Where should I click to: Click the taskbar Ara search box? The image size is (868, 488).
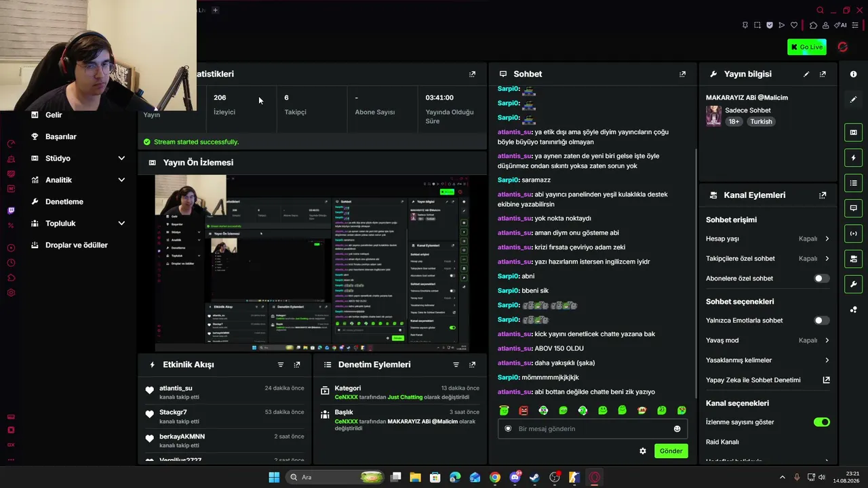(x=336, y=477)
